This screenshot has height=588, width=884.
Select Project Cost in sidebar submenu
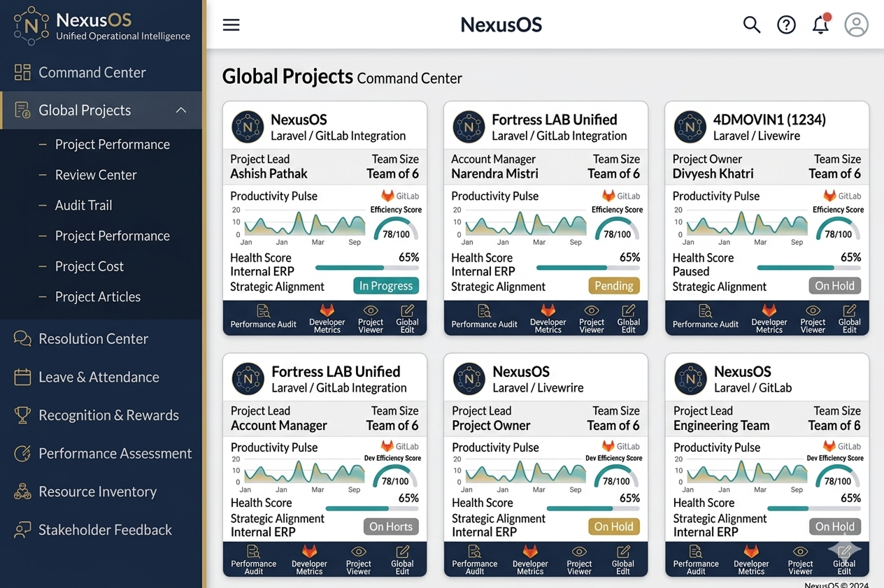89,266
